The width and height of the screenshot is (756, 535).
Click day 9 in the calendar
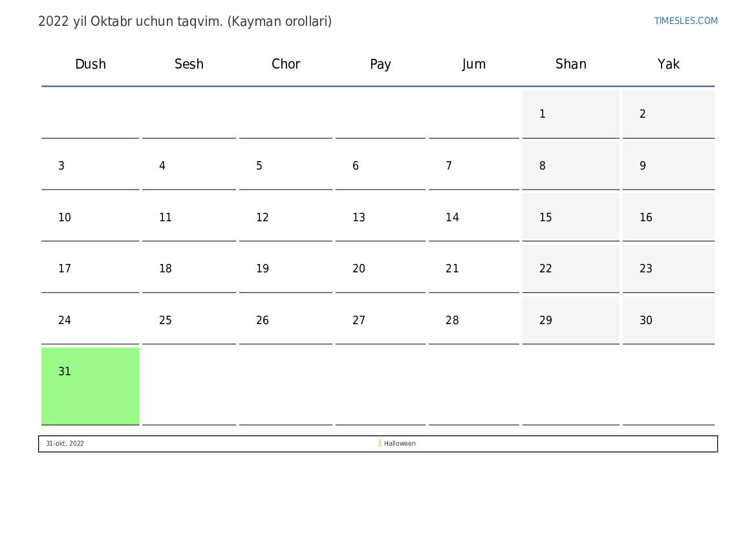(x=668, y=166)
